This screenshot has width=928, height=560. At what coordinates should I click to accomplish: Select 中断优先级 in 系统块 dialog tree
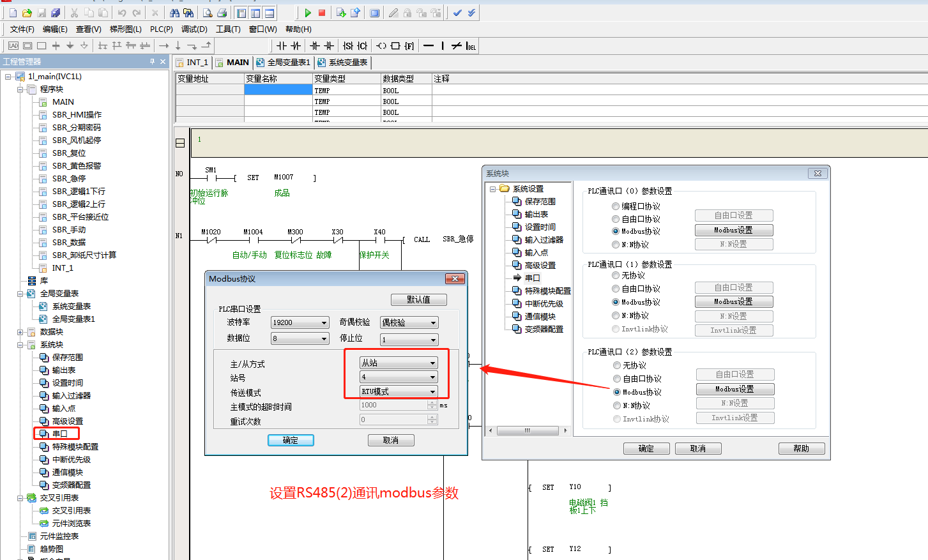point(544,304)
